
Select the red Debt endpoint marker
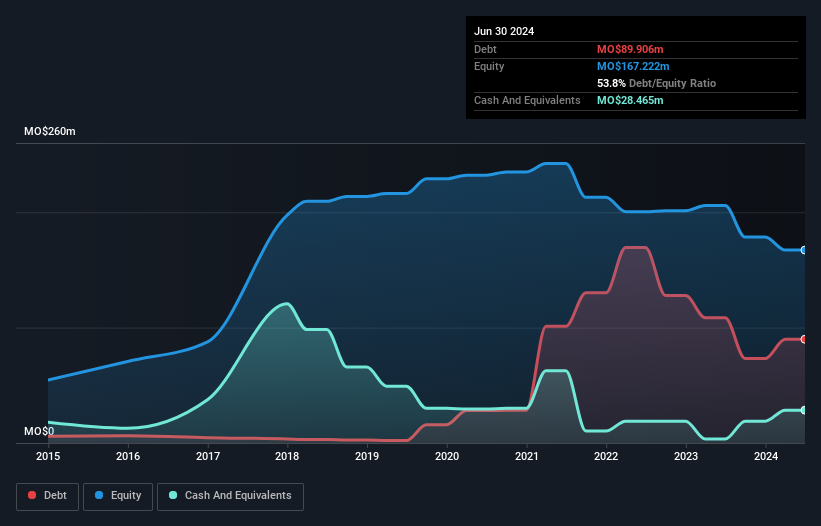803,339
